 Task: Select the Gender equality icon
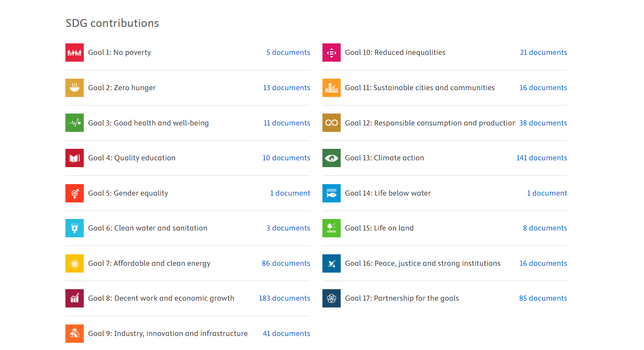pos(74,193)
